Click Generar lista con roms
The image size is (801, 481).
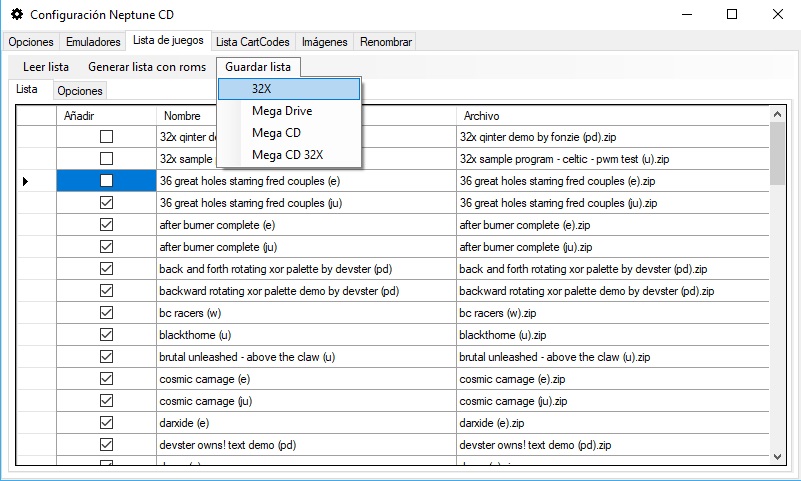tap(147, 67)
